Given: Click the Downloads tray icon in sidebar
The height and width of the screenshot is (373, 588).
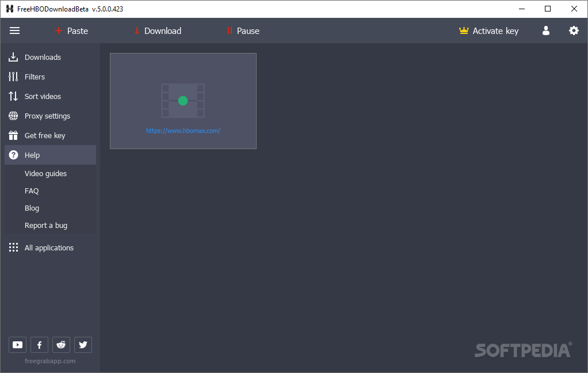Looking at the screenshot, I should tap(13, 57).
